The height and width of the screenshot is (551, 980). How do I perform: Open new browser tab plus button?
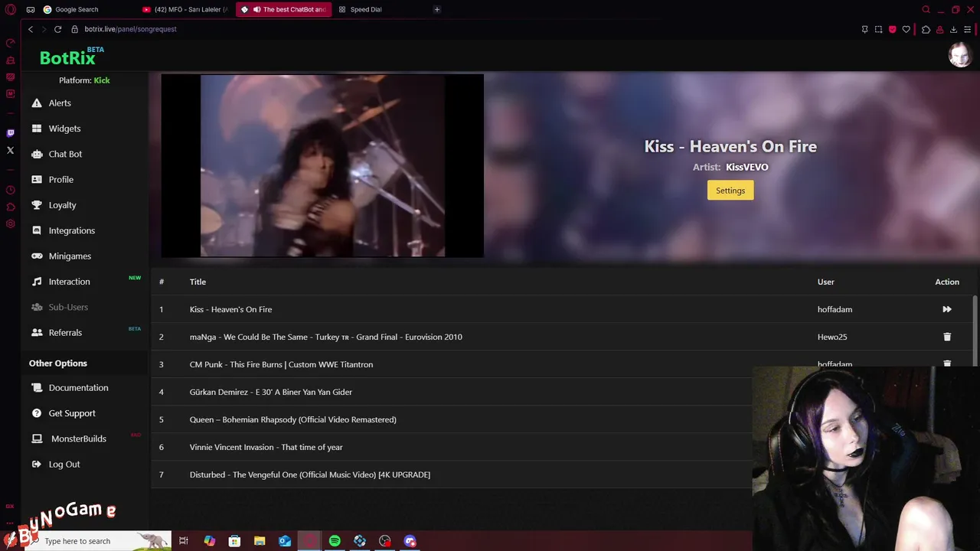point(437,10)
